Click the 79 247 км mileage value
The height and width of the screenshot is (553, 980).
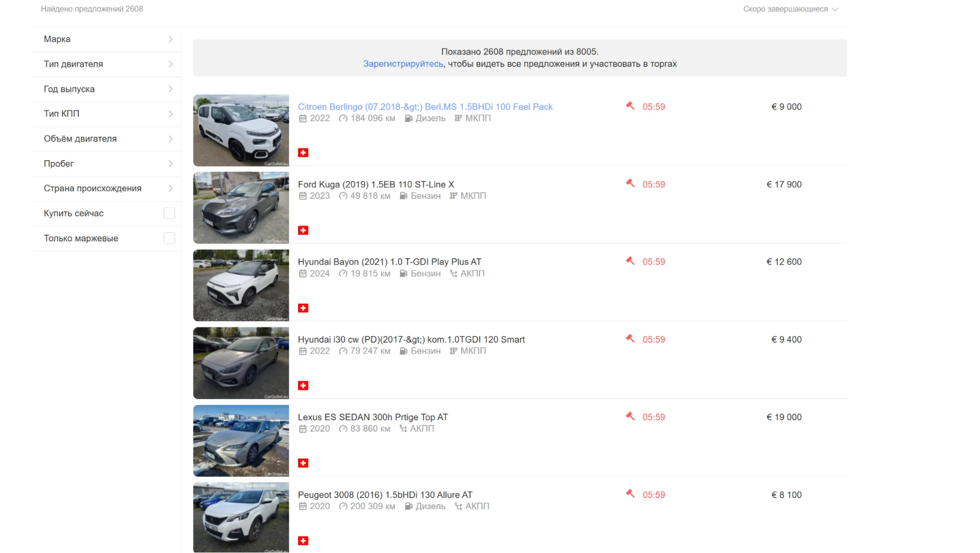point(370,351)
